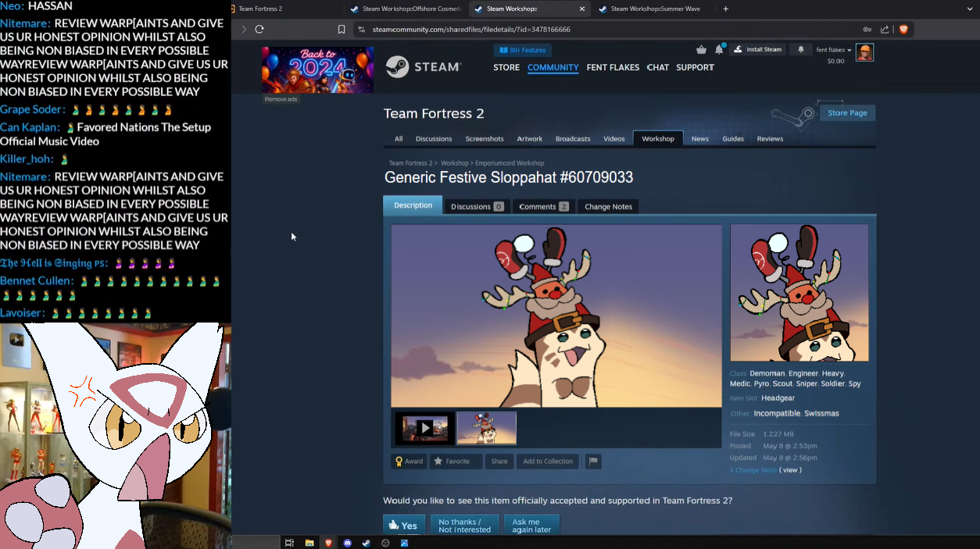980x549 pixels.
Task: Click the Headgear item slot link
Action: coord(778,398)
